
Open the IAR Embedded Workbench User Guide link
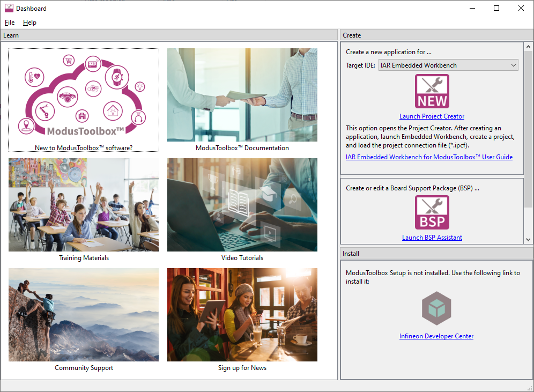click(x=429, y=157)
